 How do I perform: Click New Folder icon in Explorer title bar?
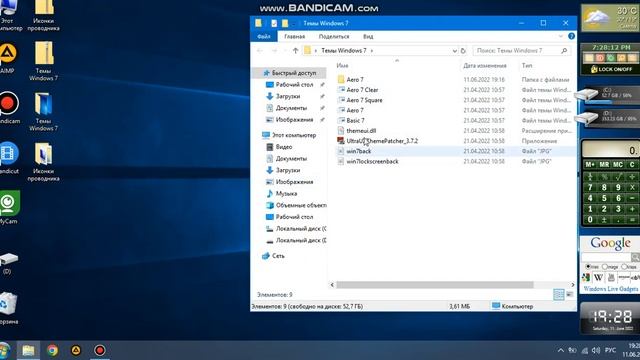pyautogui.click(x=285, y=23)
